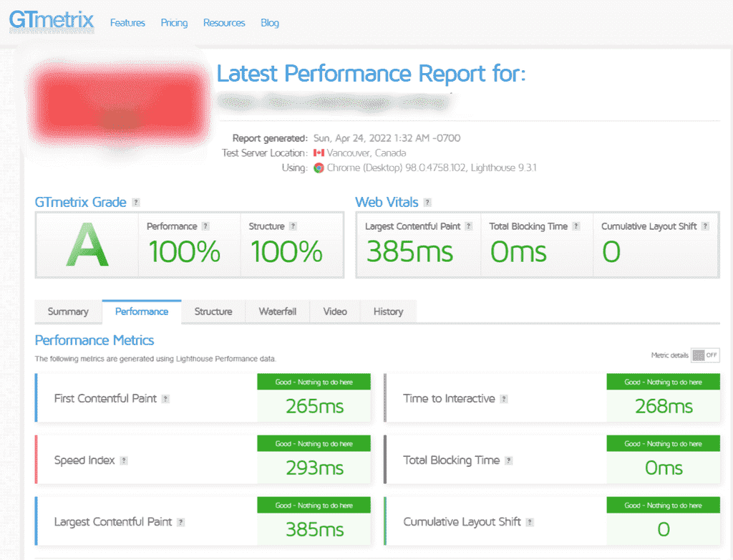Click the Structure 100% score
Viewport: 733px width, 560px height.
point(286,251)
